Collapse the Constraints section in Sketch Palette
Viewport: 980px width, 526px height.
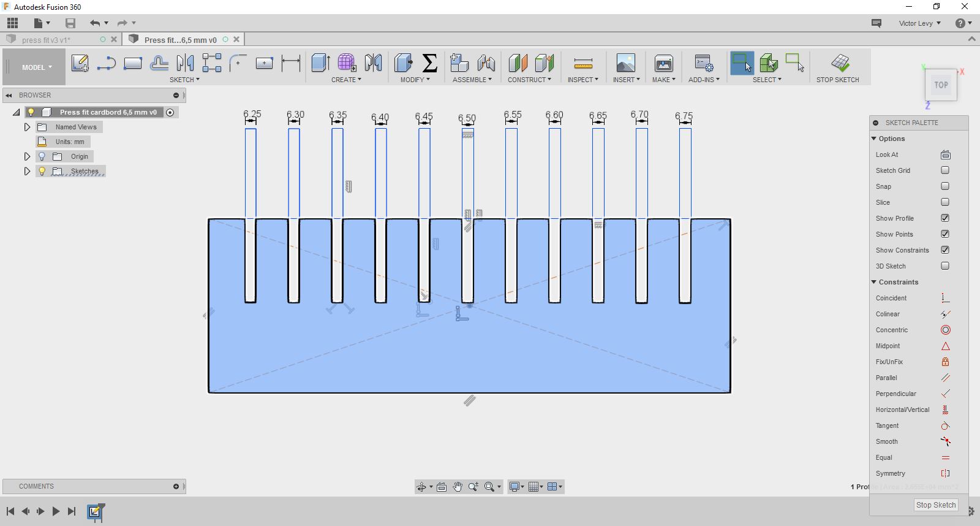pos(874,282)
